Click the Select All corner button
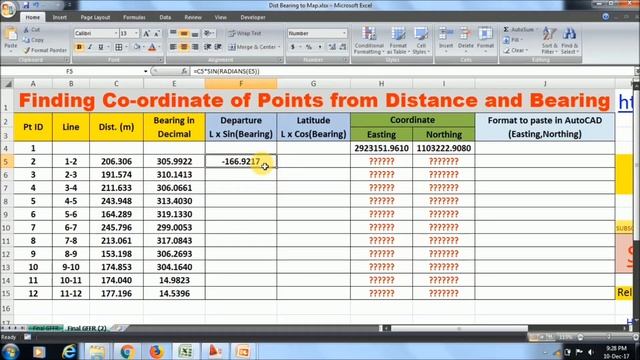Viewport: 640px width, 360px height. coord(7,84)
